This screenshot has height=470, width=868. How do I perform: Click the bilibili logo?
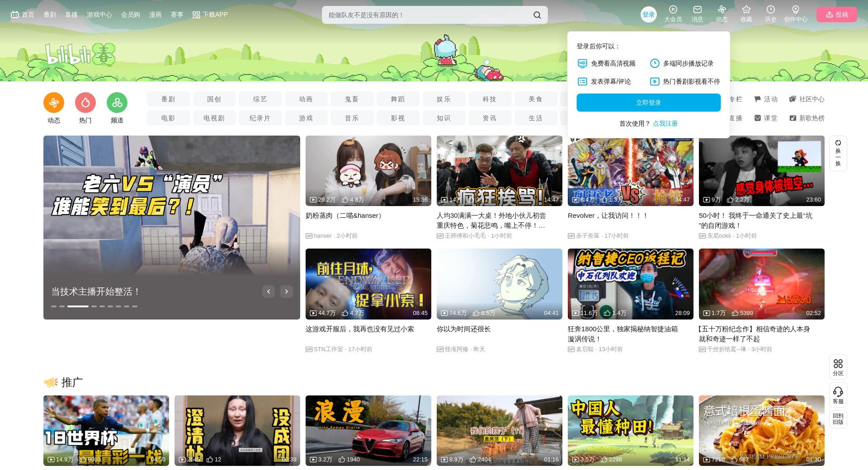tap(80, 55)
